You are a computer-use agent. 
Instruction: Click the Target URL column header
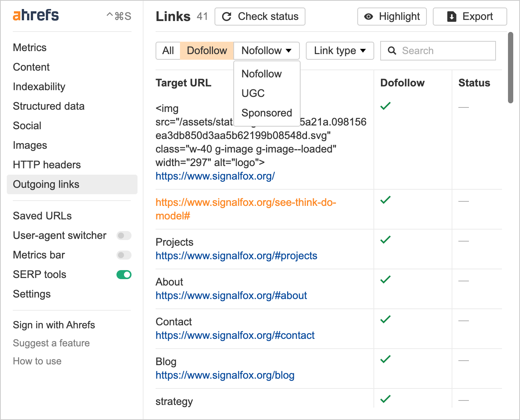click(183, 83)
